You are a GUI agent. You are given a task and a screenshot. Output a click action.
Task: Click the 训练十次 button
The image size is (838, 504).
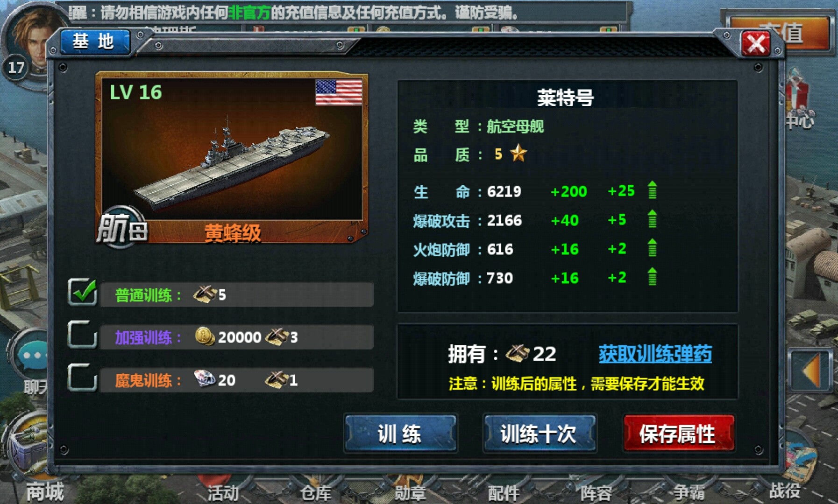click(539, 434)
